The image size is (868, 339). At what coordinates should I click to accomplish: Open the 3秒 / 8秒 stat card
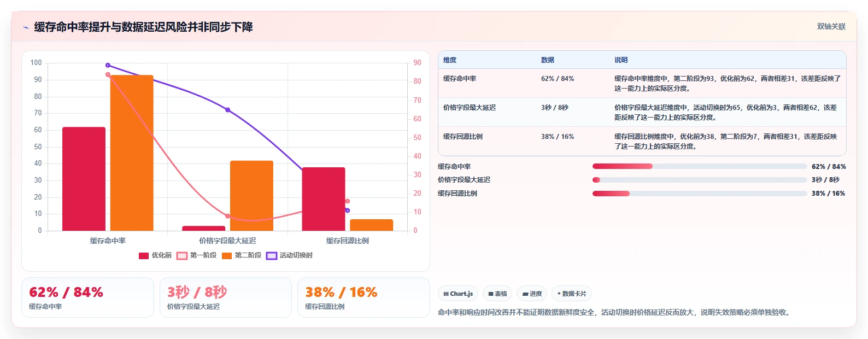(226, 297)
